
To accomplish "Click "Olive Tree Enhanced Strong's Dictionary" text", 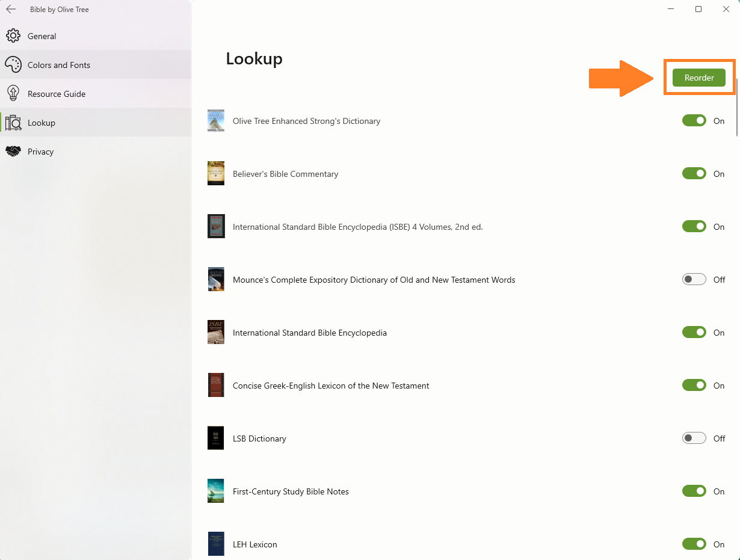I will point(307,121).
